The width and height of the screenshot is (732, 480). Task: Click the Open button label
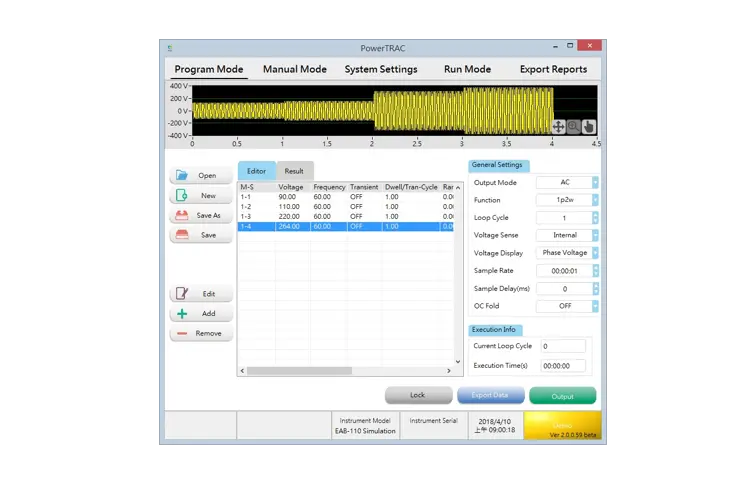[x=207, y=176]
